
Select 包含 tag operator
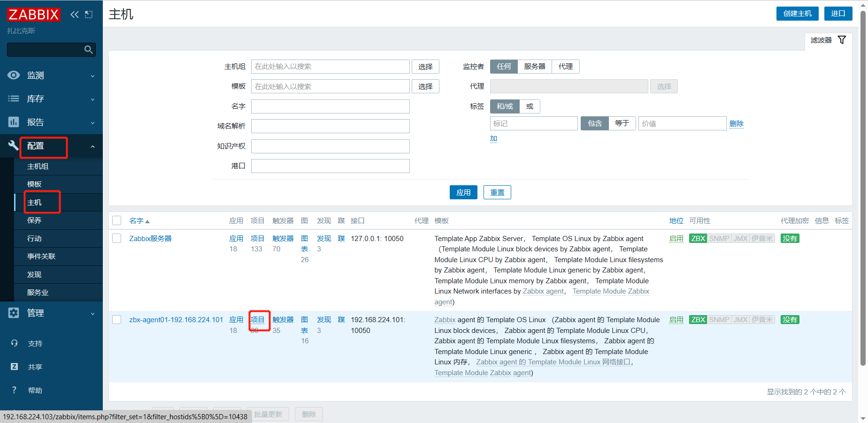(x=595, y=123)
